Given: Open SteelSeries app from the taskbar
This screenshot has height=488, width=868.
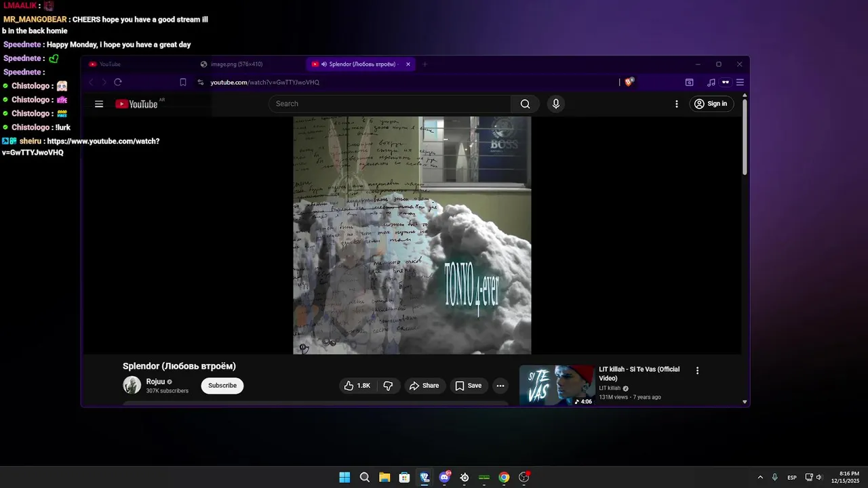Looking at the screenshot, I should click(x=465, y=477).
